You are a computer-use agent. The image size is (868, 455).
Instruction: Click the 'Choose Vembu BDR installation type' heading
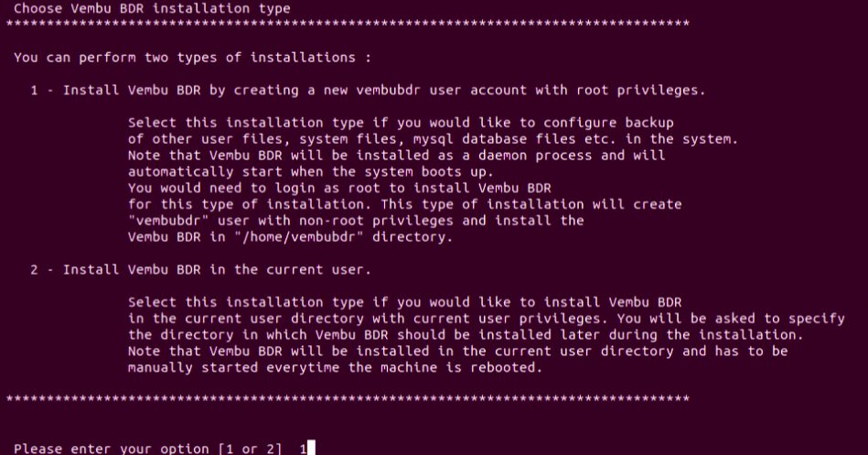point(152,9)
